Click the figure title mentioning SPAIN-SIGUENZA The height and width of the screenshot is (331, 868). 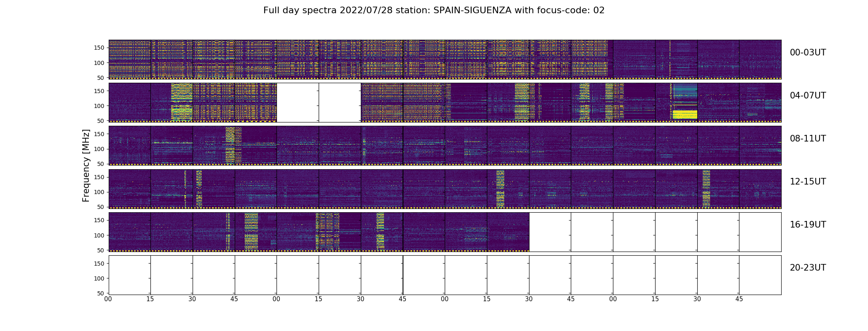[x=434, y=10]
